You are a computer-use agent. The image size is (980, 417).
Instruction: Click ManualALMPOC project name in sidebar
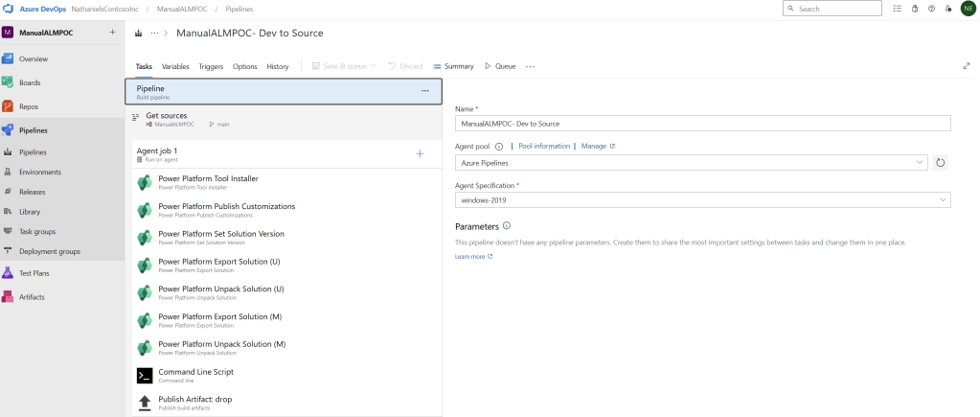pos(46,33)
